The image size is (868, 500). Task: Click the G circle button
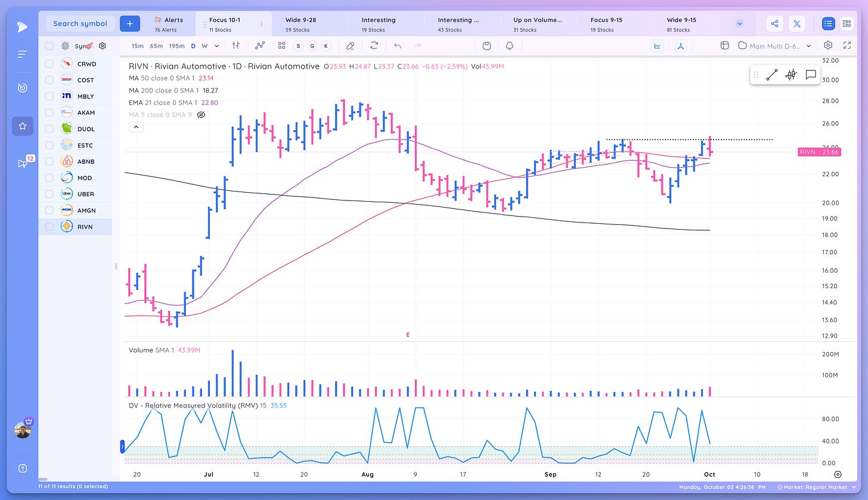tap(311, 45)
